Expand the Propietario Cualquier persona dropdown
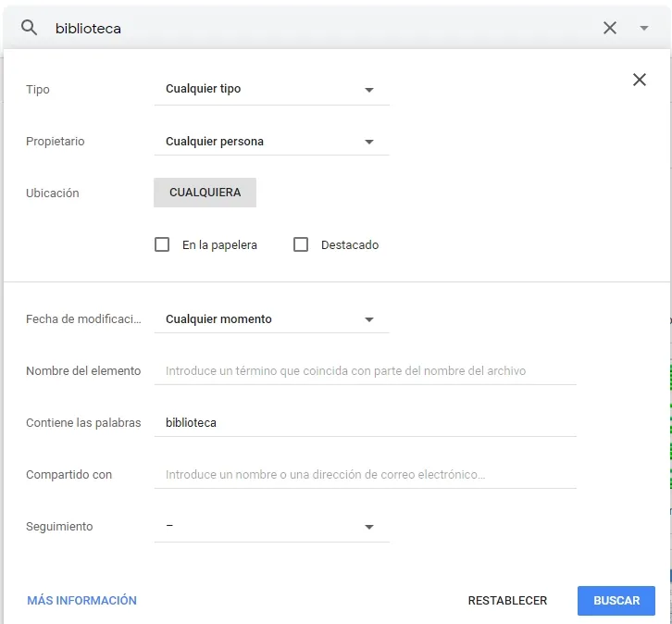The height and width of the screenshot is (624, 672). [271, 142]
